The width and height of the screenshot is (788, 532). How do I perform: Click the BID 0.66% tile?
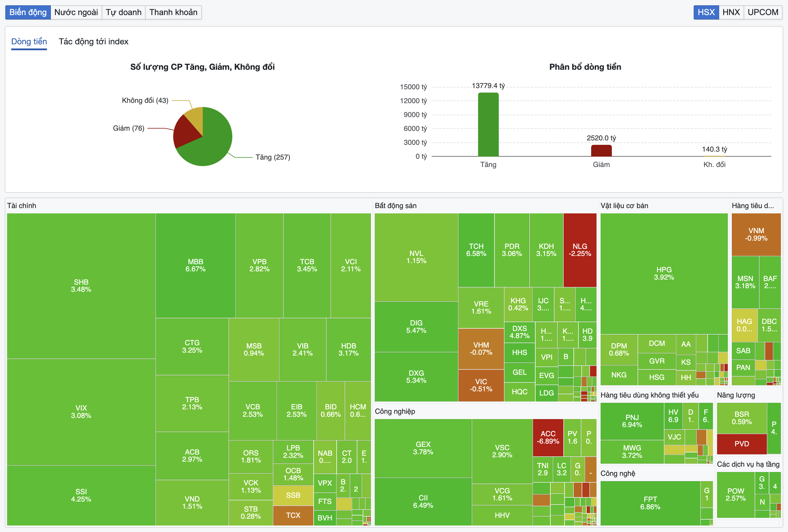(x=330, y=411)
